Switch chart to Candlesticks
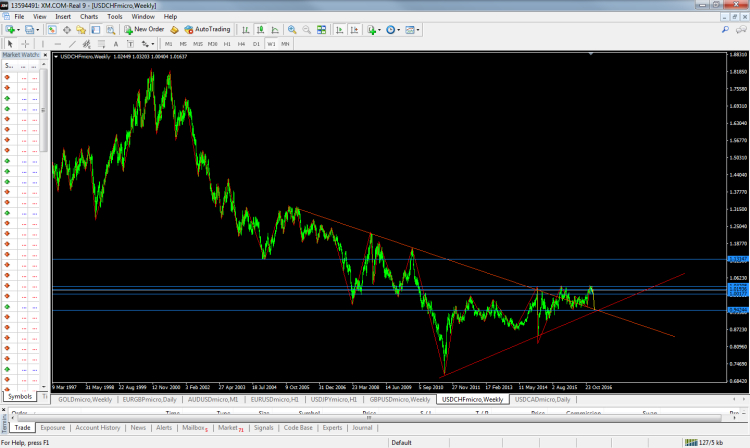The height and width of the screenshot is (448, 750). click(260, 30)
